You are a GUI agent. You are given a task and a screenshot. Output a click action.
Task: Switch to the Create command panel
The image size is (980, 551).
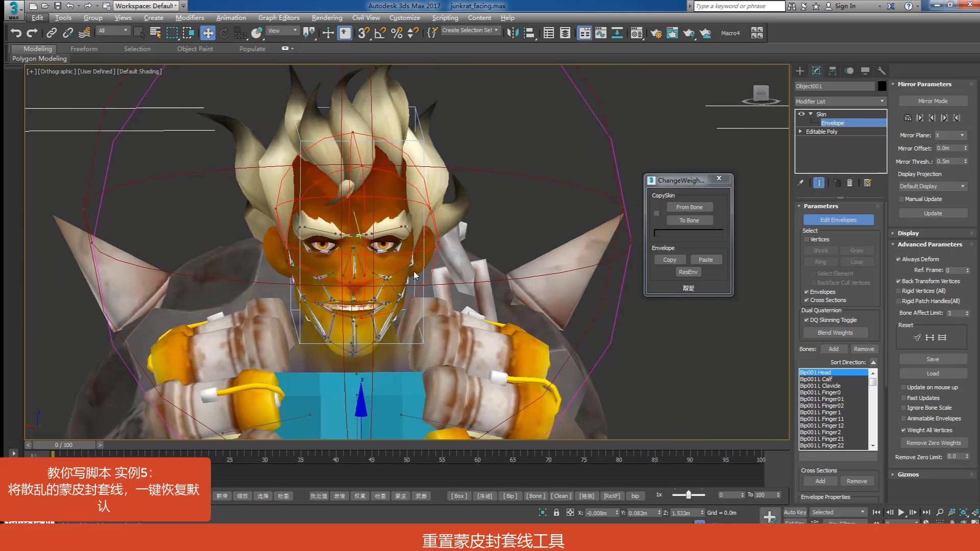(800, 71)
